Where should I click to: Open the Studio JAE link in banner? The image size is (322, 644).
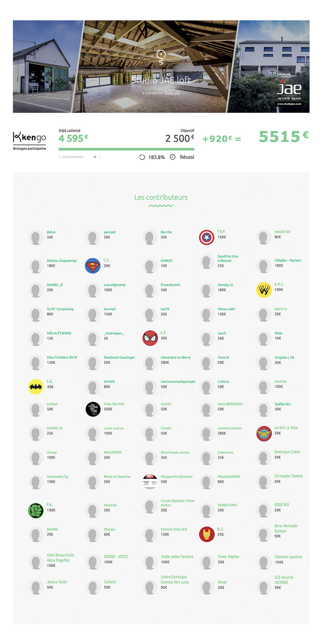click(172, 93)
